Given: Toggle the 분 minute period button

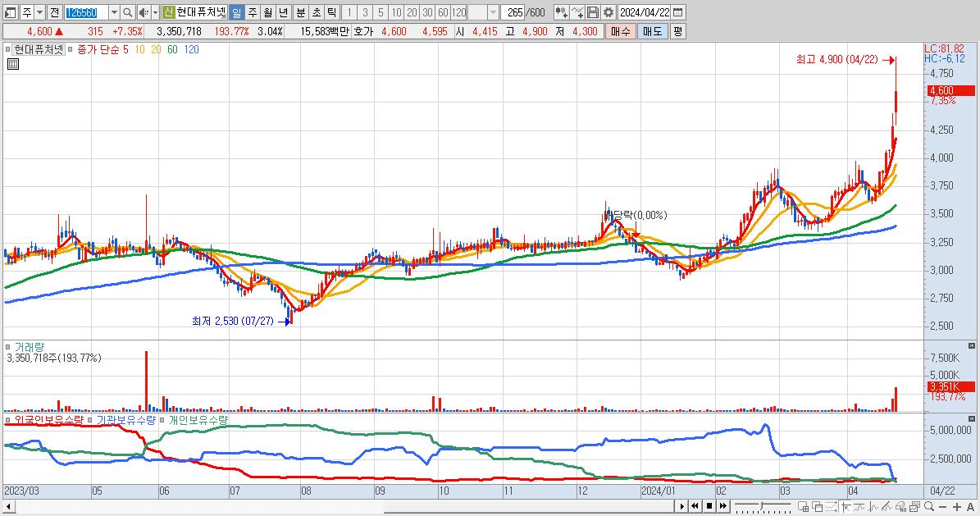Looking at the screenshot, I should [301, 12].
